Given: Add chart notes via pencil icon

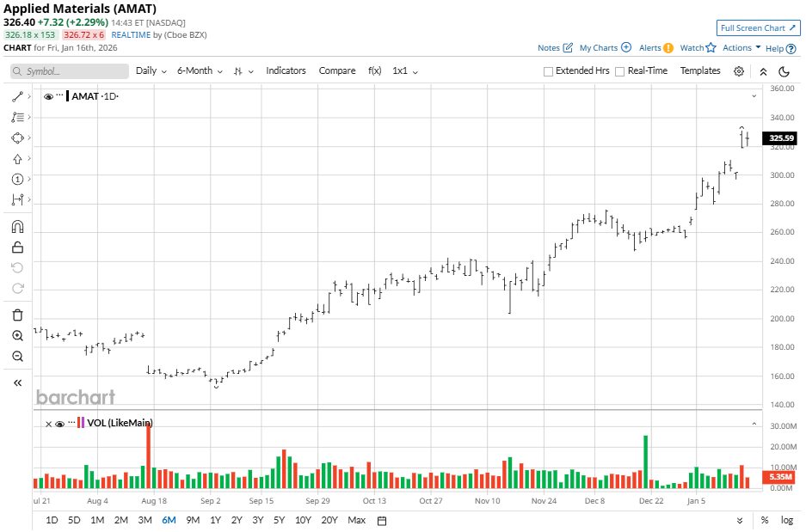Looking at the screenshot, I should (x=568, y=48).
